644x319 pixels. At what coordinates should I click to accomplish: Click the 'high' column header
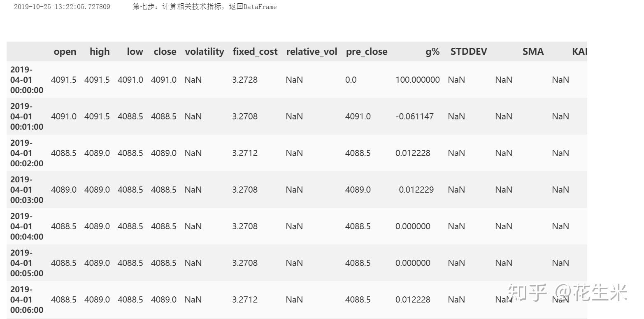tap(100, 51)
